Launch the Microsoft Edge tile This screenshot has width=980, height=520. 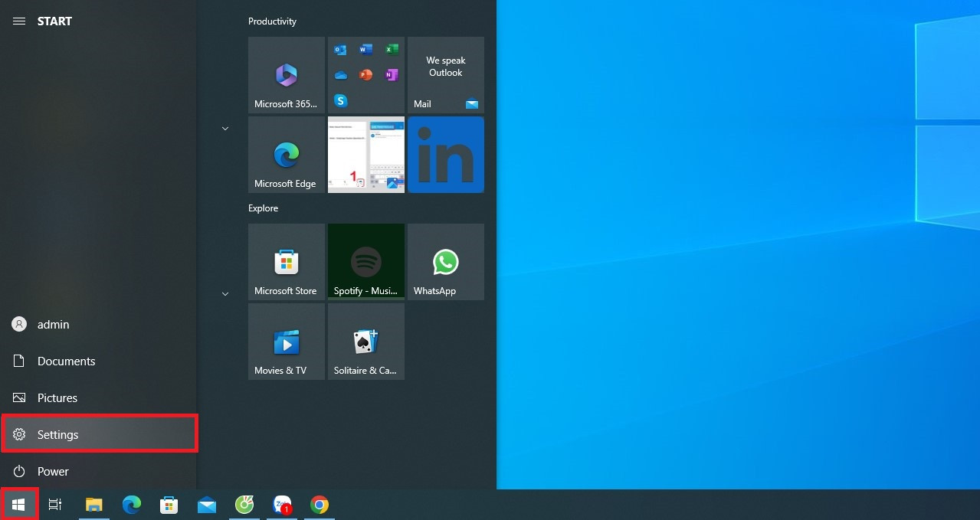(287, 155)
